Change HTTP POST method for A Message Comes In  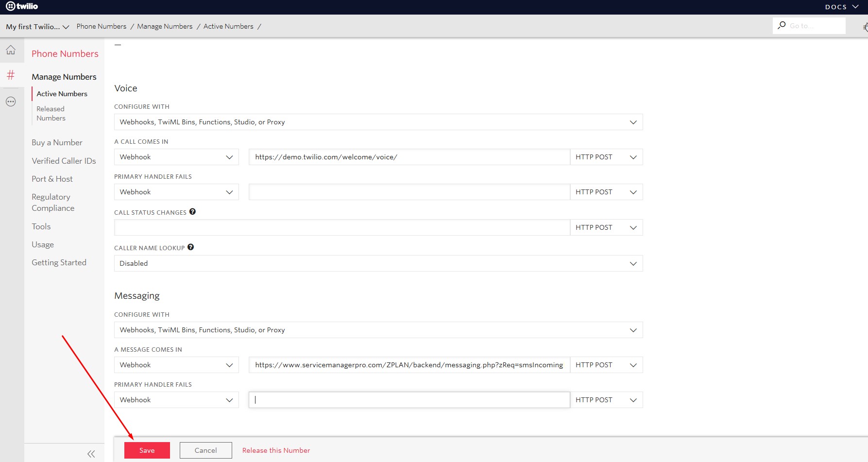point(606,365)
